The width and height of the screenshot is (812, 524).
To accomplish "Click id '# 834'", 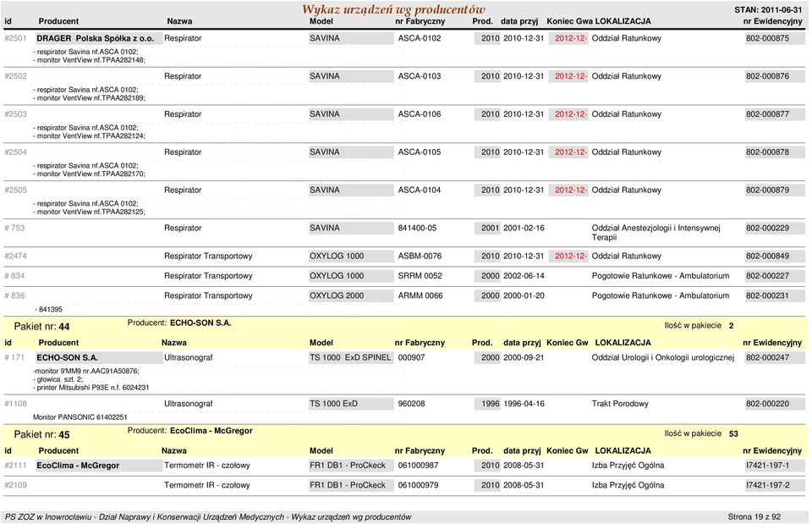I will [14, 276].
